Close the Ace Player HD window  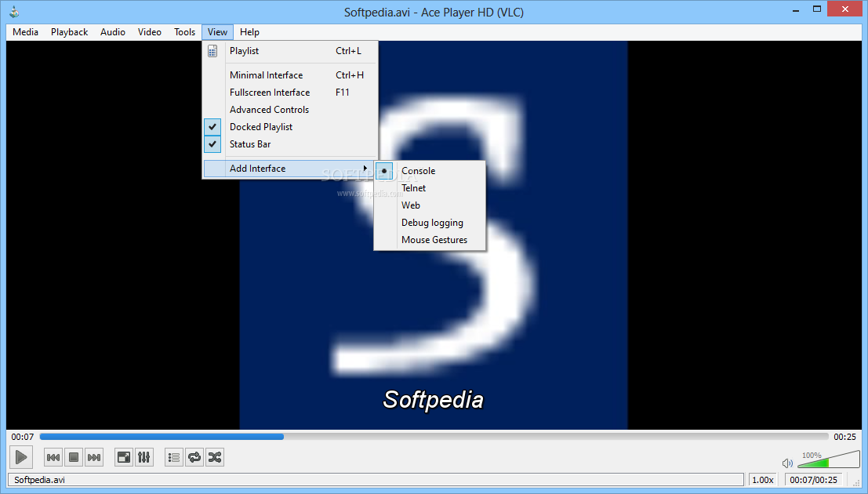(845, 9)
